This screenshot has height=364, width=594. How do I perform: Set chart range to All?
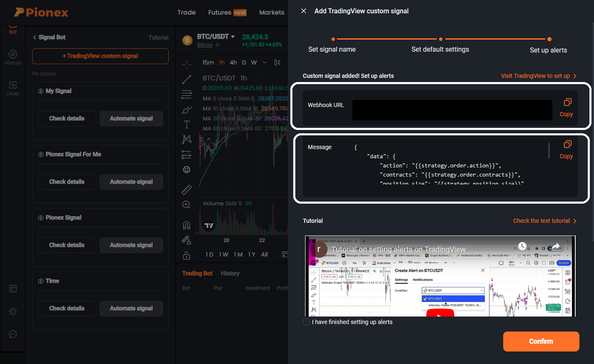pos(265,254)
